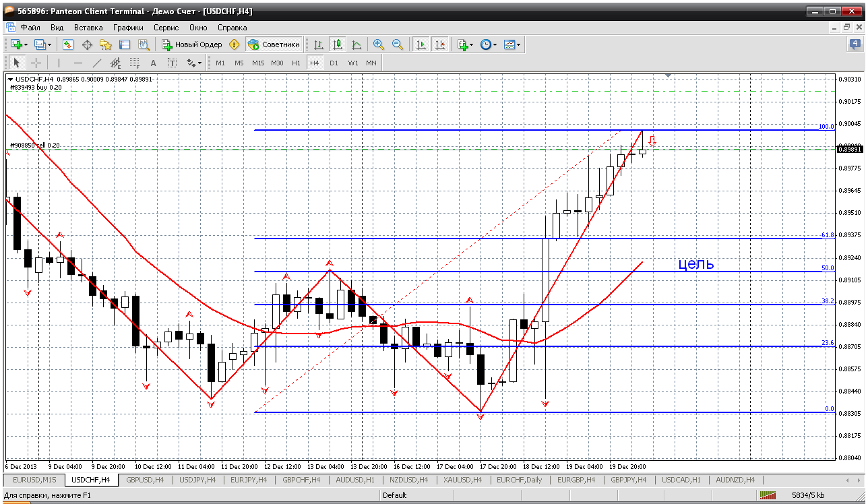Select the equidistant channel tool
This screenshot has height=504, width=868.
[115, 63]
